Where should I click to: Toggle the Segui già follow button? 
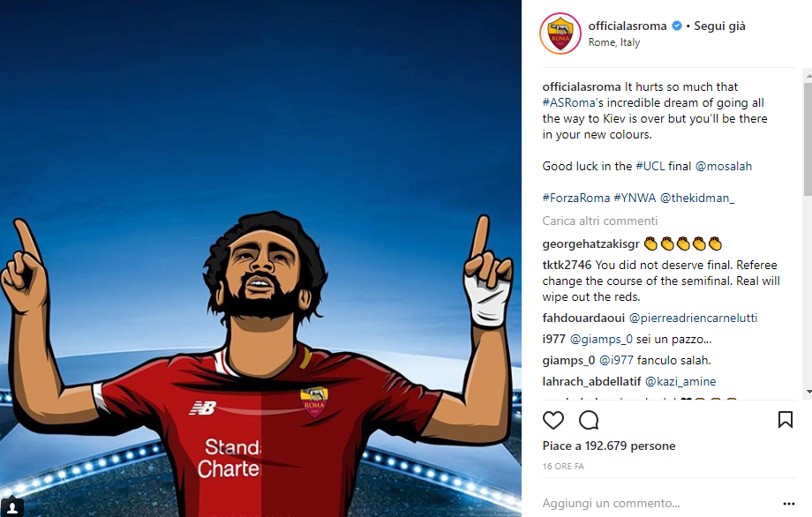(x=719, y=26)
